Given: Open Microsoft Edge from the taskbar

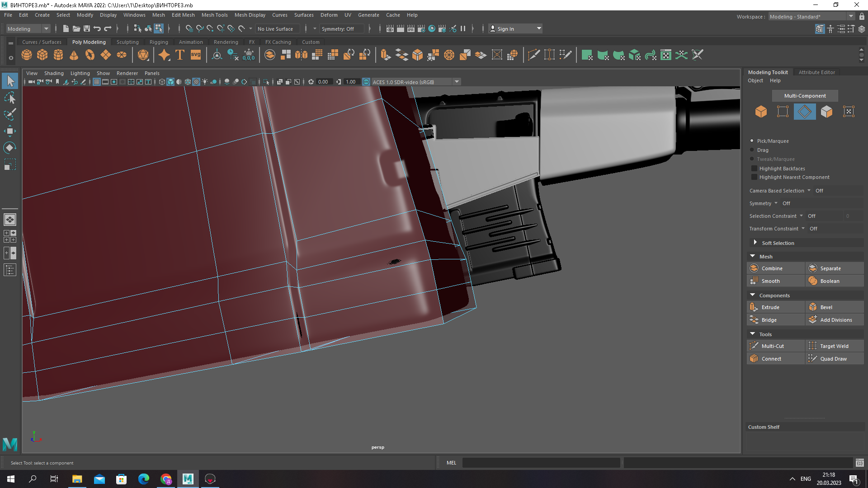Looking at the screenshot, I should (x=144, y=479).
